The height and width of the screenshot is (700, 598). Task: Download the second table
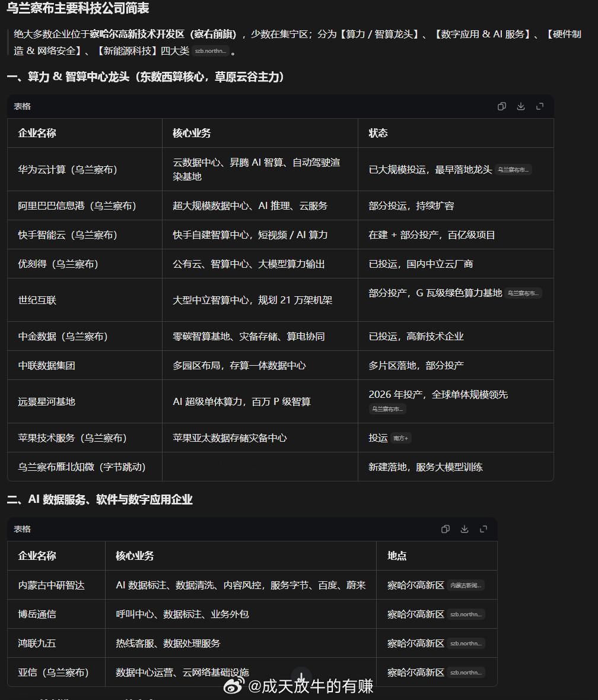464,529
